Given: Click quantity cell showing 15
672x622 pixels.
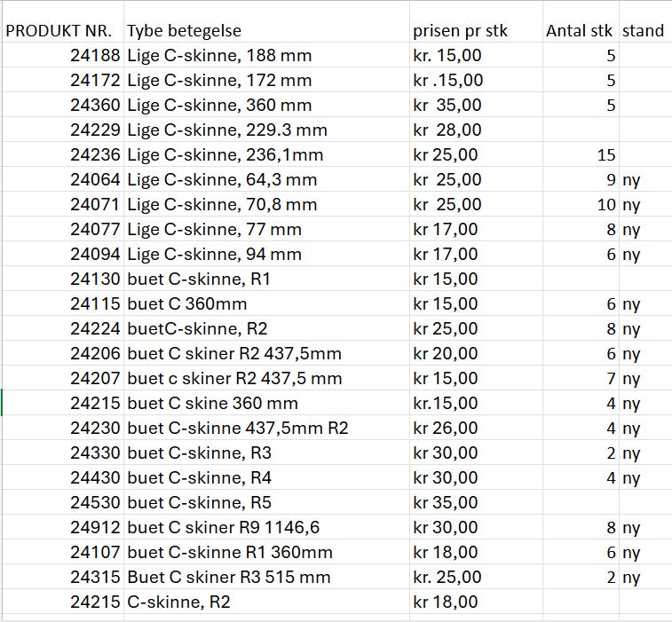Looking at the screenshot, I should [x=605, y=155].
